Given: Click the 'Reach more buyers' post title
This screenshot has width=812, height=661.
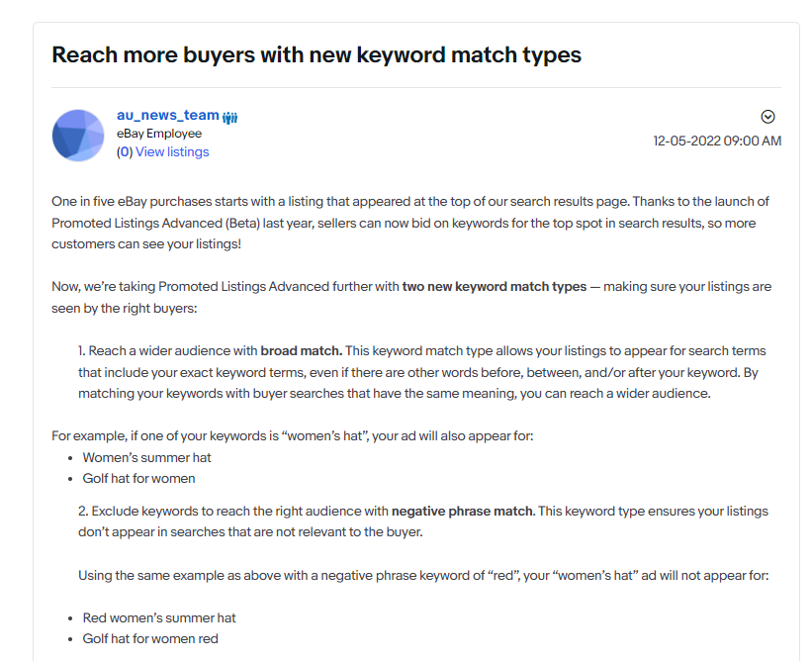Looking at the screenshot, I should tap(316, 54).
